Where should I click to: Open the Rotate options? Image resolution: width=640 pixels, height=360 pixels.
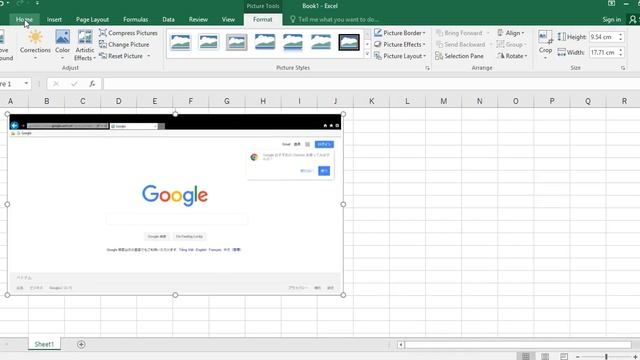512,56
